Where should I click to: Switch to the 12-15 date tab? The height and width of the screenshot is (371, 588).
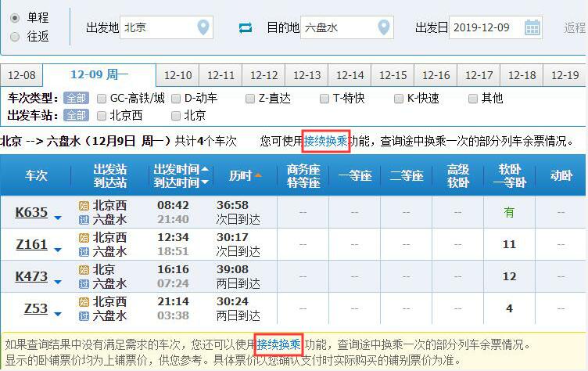coord(393,75)
